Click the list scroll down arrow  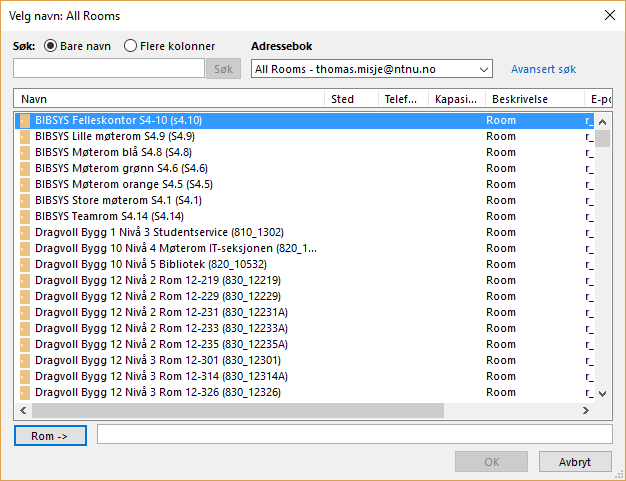(602, 394)
